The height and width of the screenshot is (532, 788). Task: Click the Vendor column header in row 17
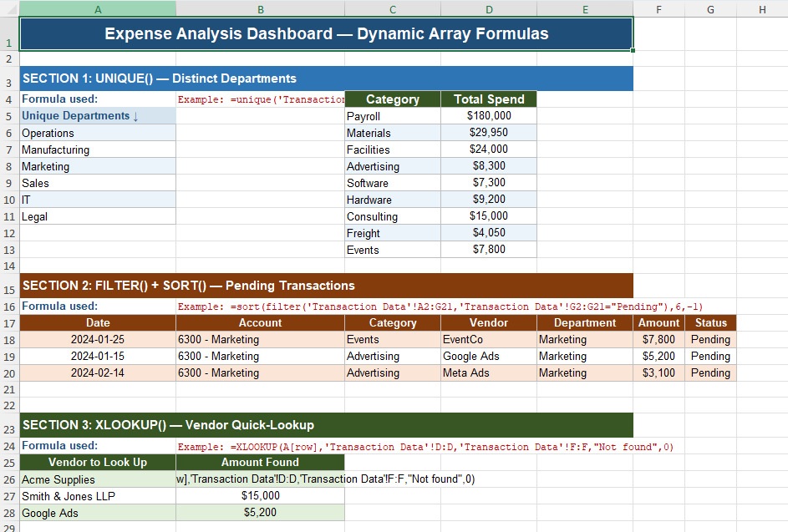[489, 322]
